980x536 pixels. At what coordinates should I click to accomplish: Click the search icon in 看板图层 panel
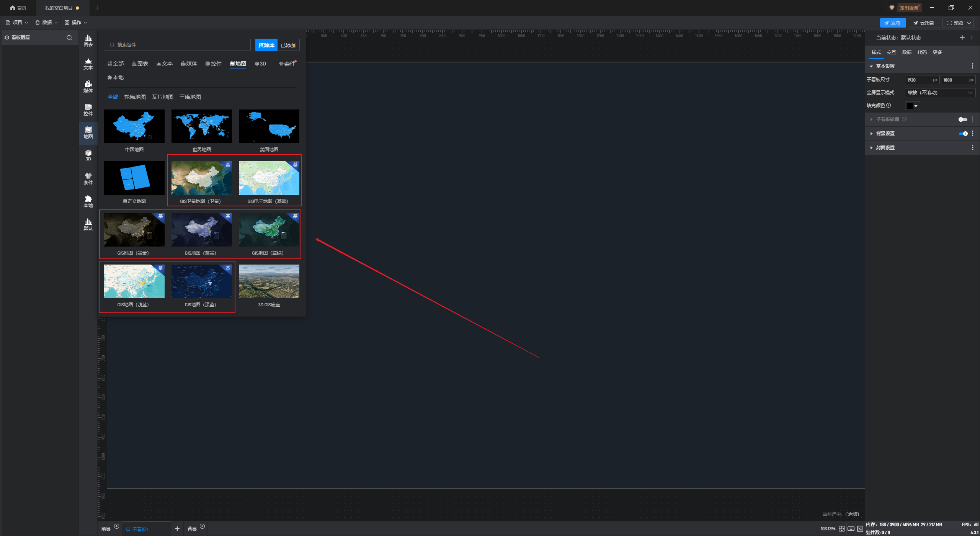pyautogui.click(x=69, y=38)
